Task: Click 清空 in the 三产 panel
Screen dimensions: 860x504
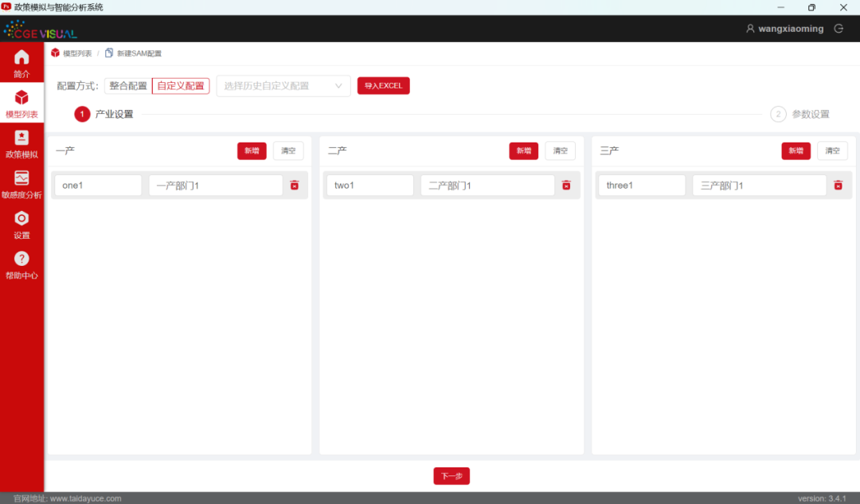Action: [833, 150]
